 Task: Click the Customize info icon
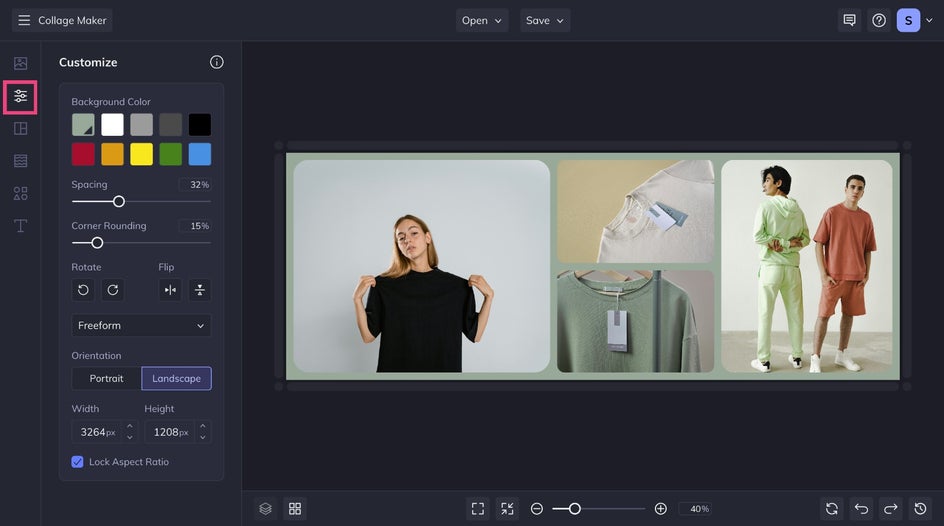tap(217, 62)
